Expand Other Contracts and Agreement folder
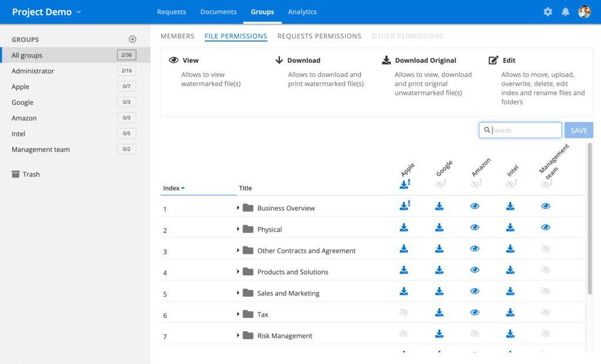Viewport: 601px width, 364px height. point(238,250)
